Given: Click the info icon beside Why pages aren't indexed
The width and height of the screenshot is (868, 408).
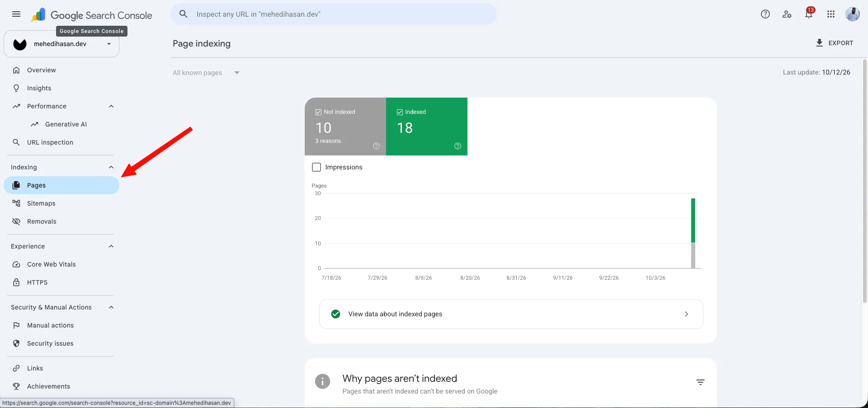Looking at the screenshot, I should (322, 381).
